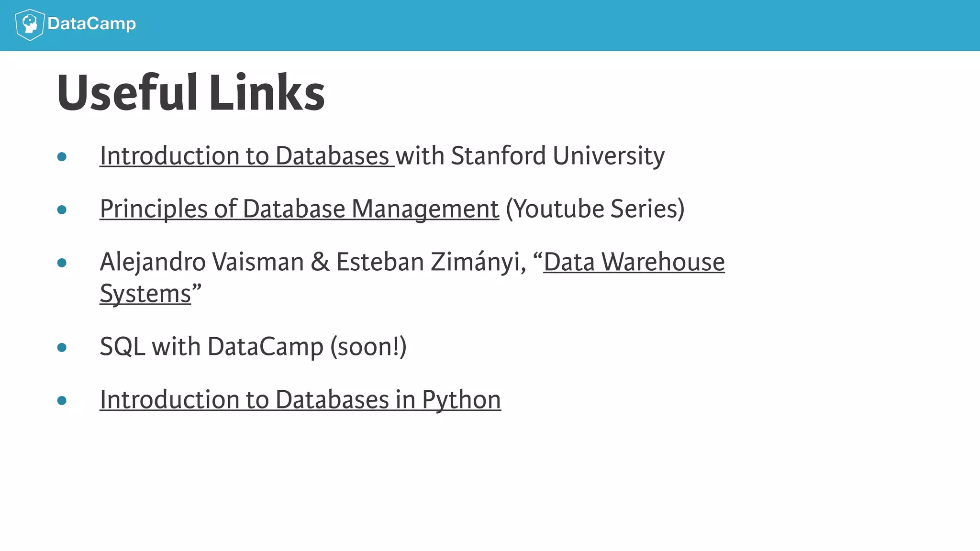The image size is (980, 551).
Task: Click bullet beside Databases in Python link
Action: (x=62, y=400)
